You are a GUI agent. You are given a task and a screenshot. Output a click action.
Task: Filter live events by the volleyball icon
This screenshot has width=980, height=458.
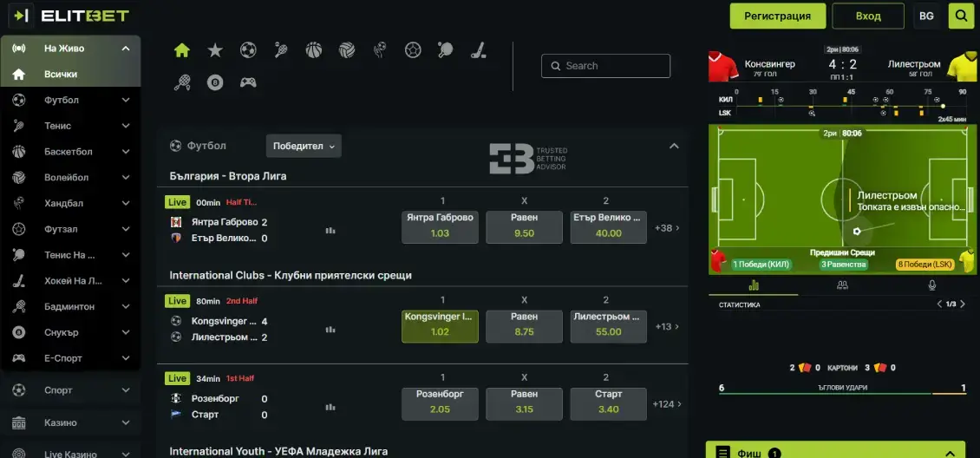click(347, 50)
